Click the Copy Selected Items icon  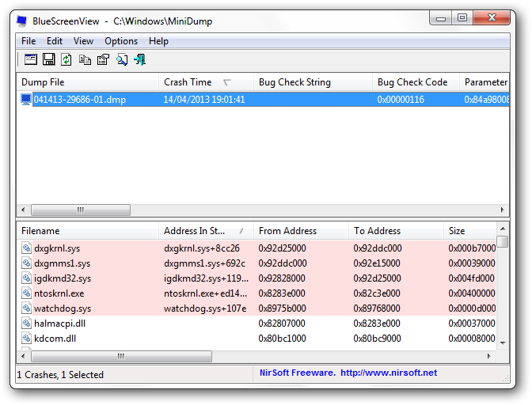(x=85, y=59)
